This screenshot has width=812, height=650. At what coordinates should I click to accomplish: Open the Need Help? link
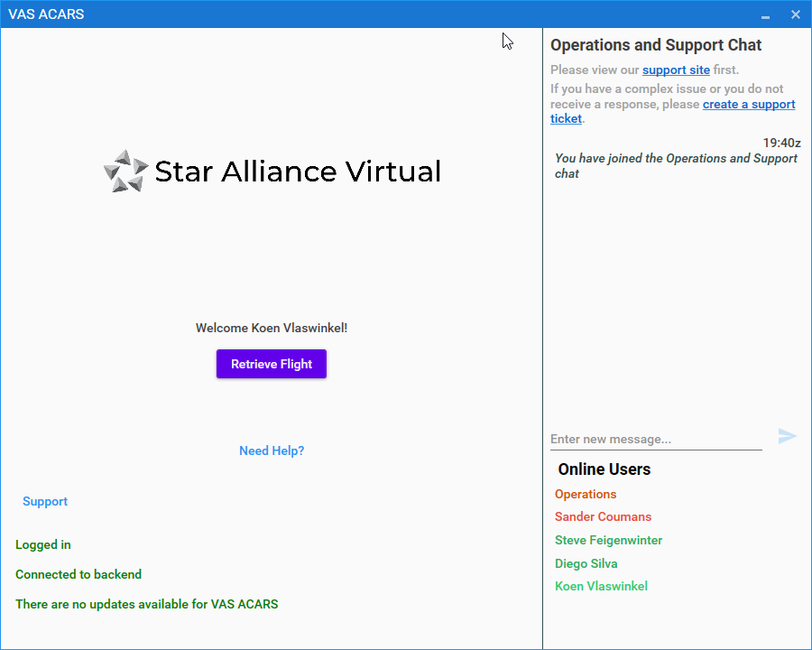coord(272,450)
